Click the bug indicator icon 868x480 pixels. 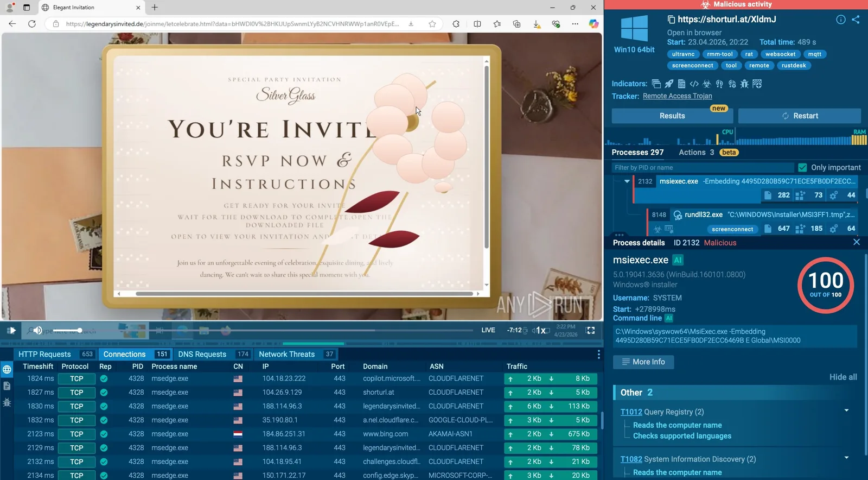click(x=744, y=84)
